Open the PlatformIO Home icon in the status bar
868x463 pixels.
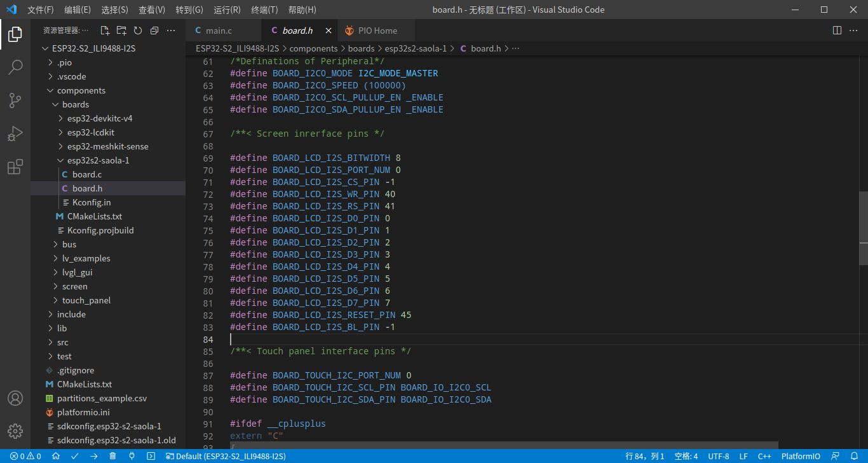point(55,456)
